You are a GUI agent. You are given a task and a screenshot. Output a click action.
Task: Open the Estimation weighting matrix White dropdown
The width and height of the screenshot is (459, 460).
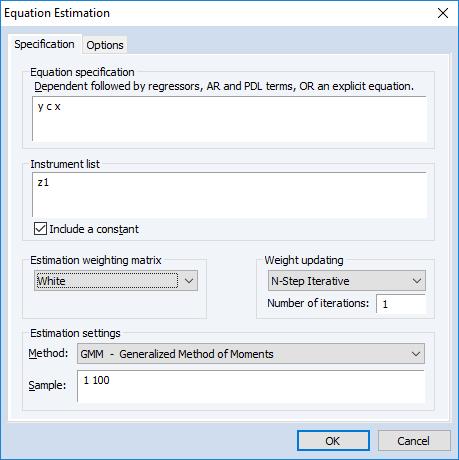click(x=116, y=281)
